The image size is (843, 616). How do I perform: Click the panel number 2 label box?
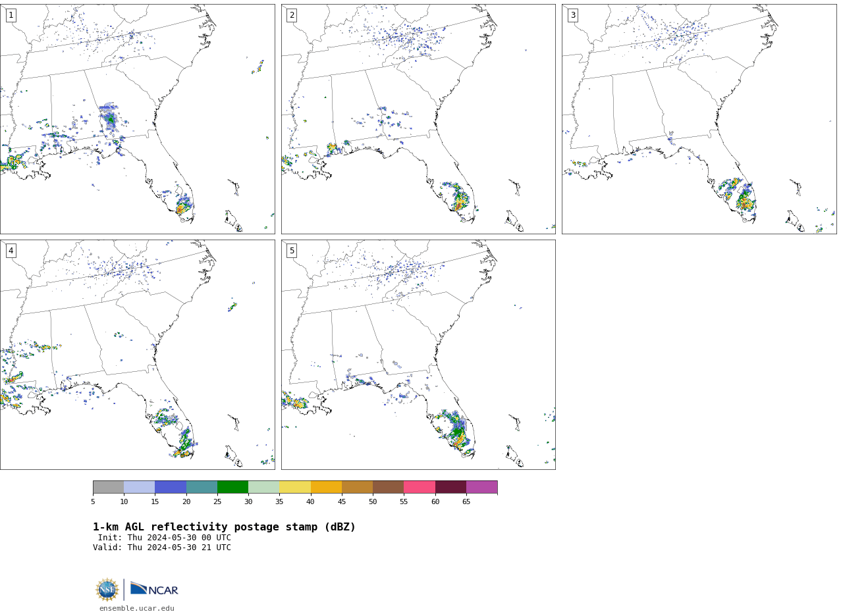292,15
